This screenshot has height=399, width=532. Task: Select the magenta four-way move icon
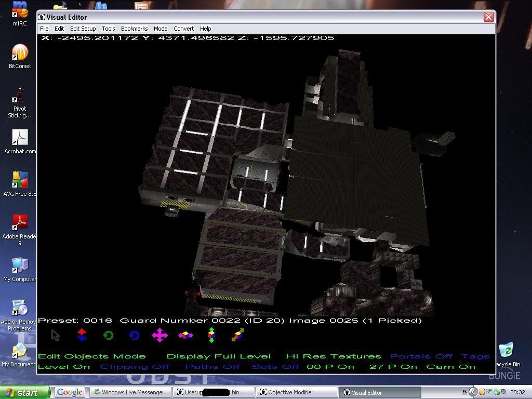pos(160,335)
